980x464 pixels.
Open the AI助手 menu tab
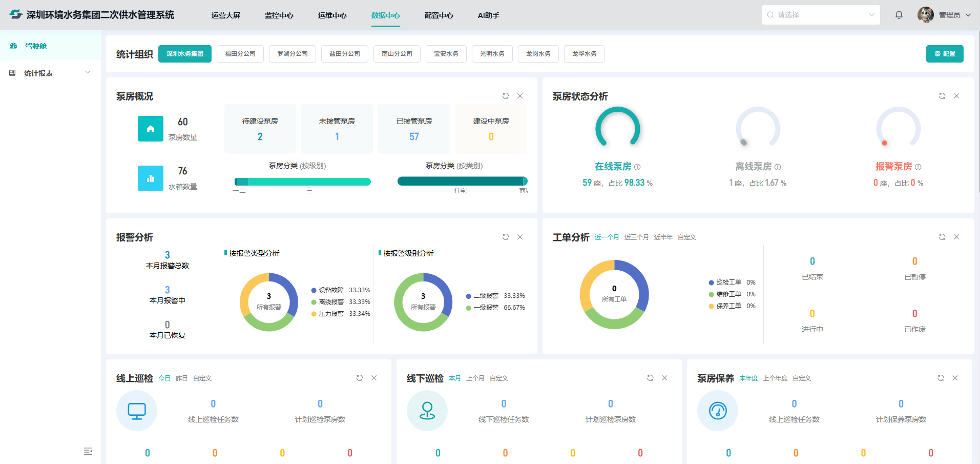(x=488, y=15)
